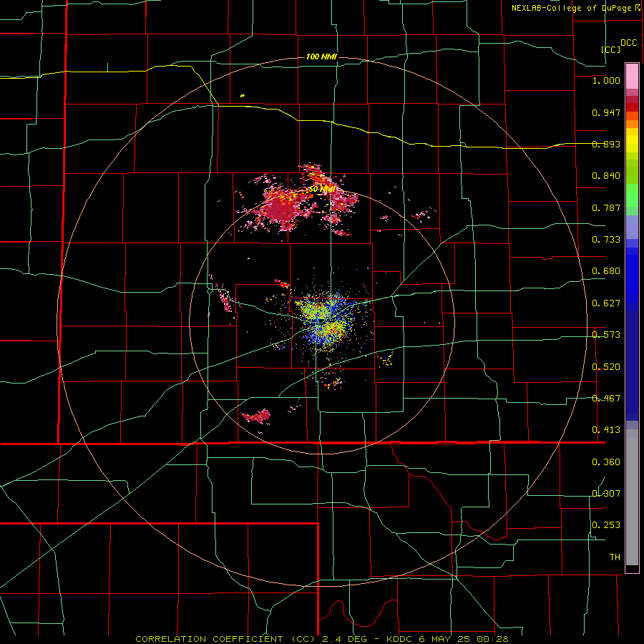Click the blue-green clutter echo at radar center
644x644 pixels.
324,321
